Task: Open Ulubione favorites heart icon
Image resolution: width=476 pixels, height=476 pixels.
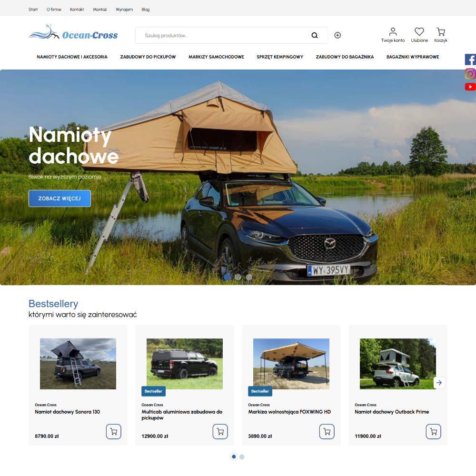Action: click(x=419, y=32)
